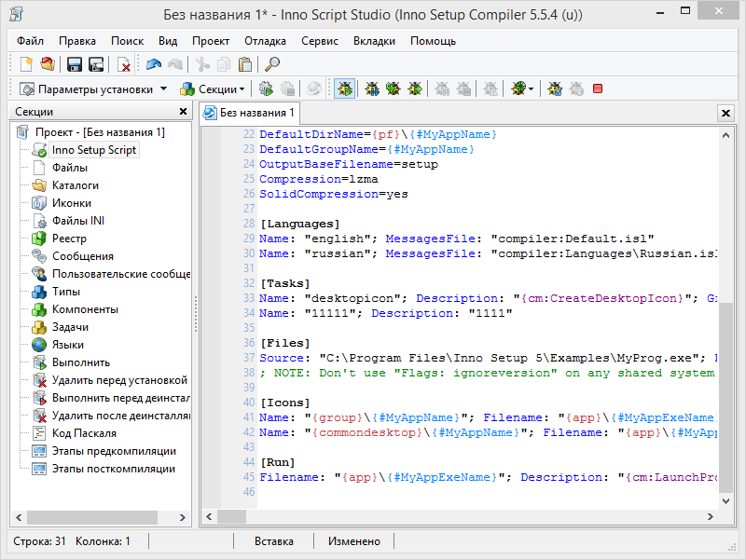Click the New file icon

point(26,64)
